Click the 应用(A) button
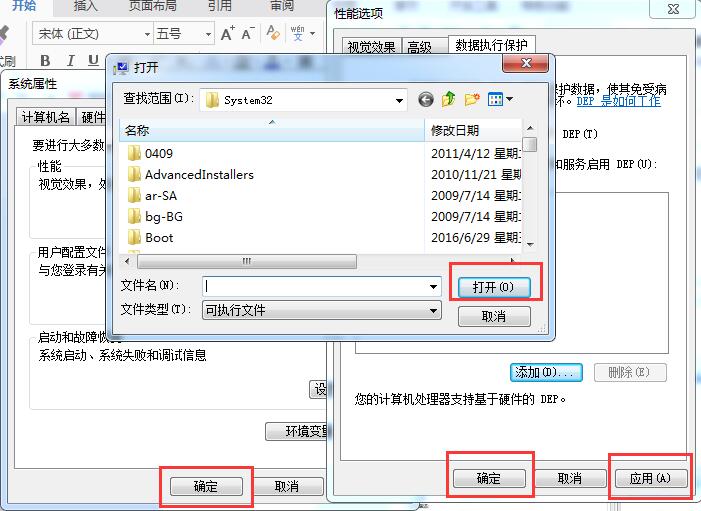 click(650, 478)
